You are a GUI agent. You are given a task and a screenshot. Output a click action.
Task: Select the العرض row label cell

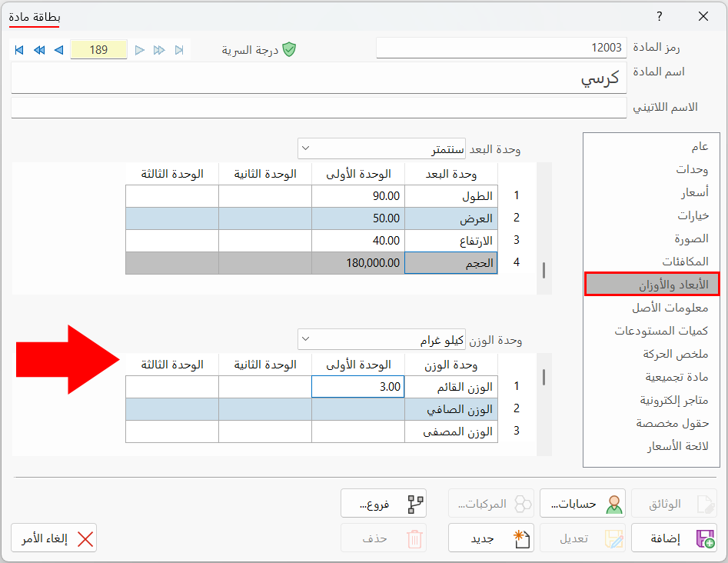(x=451, y=218)
